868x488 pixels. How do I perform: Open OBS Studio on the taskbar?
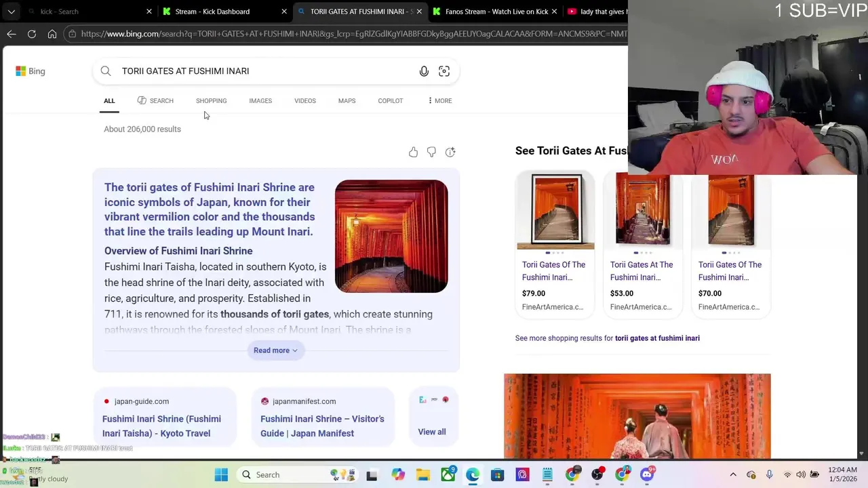click(597, 475)
